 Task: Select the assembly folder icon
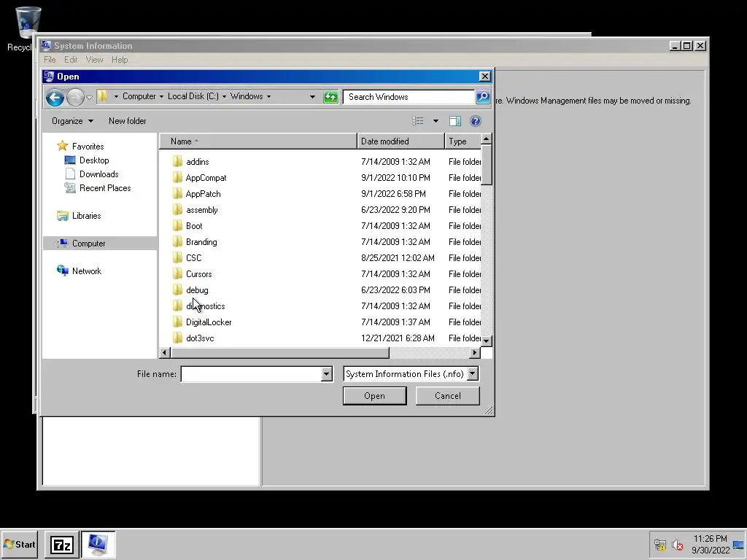[x=177, y=209]
